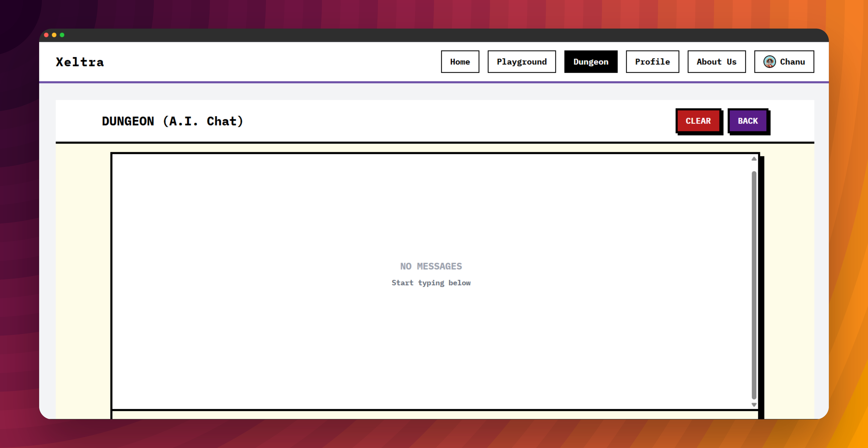
Task: Click the scrollbar up arrow
Action: point(754,159)
